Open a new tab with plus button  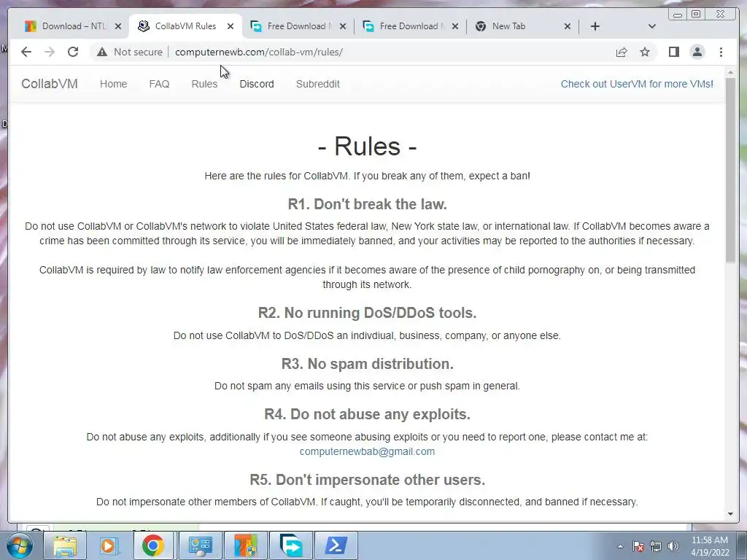click(x=595, y=26)
